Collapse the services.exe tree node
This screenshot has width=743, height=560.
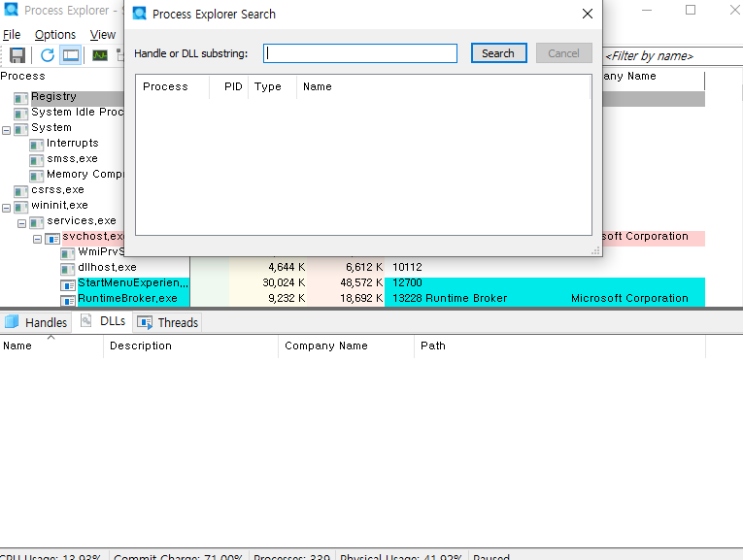22,222
